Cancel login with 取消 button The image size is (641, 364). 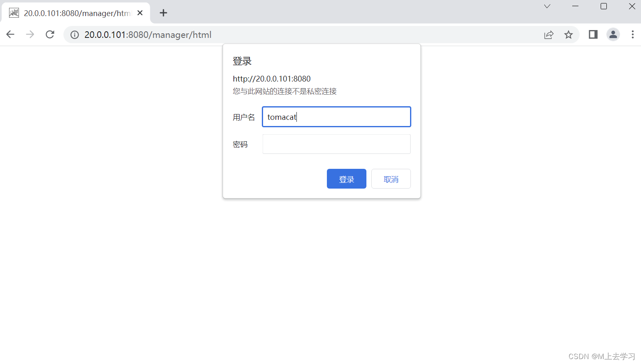point(391,179)
